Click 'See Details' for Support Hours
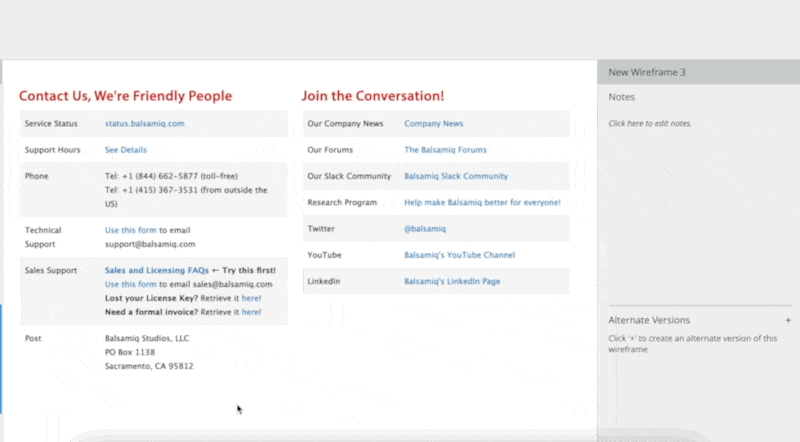Image resolution: width=800 pixels, height=442 pixels. point(126,150)
